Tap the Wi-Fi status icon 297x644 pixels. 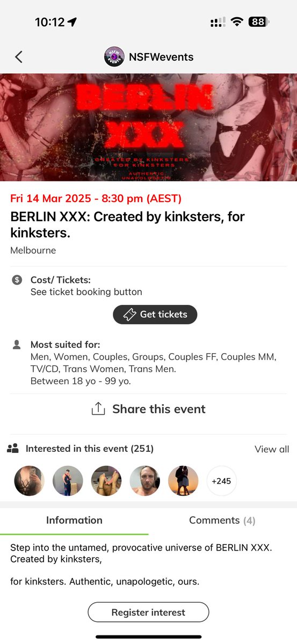click(x=236, y=22)
